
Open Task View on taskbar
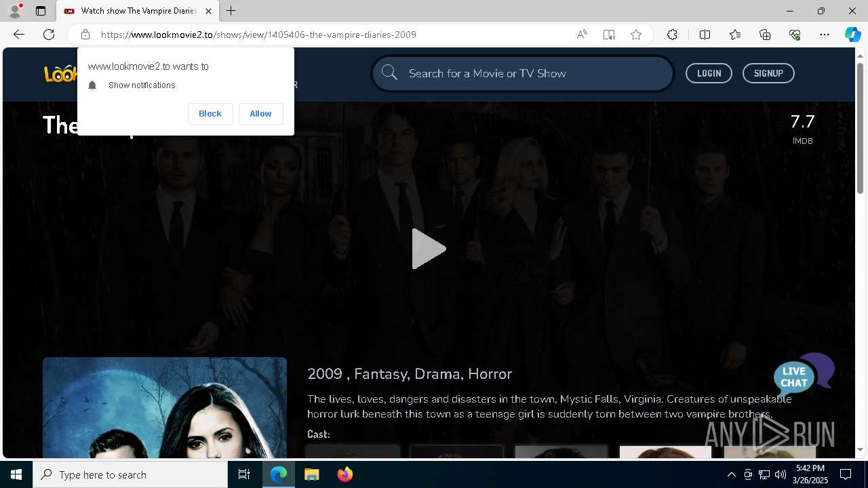coord(244,474)
